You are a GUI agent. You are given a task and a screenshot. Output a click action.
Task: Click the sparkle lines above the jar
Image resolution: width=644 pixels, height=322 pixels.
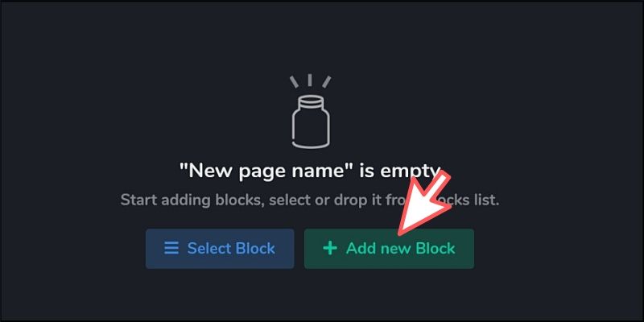pyautogui.click(x=311, y=81)
